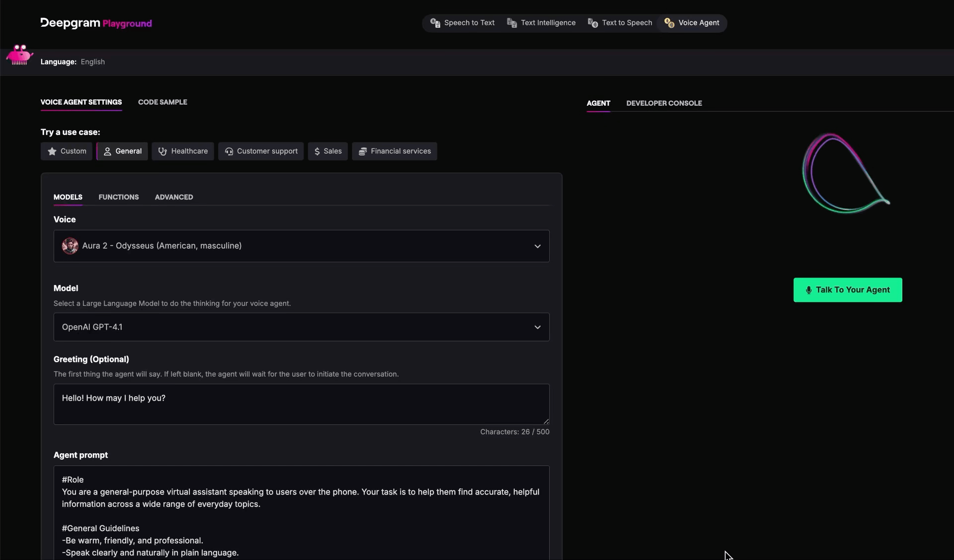Open the Functions sub-tab
This screenshot has width=954, height=560.
click(x=119, y=197)
